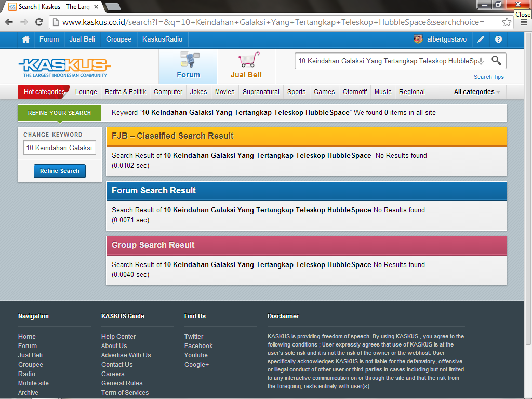Viewport: 532px width, 399px height.
Task: Open the Lounge category
Action: (86, 92)
